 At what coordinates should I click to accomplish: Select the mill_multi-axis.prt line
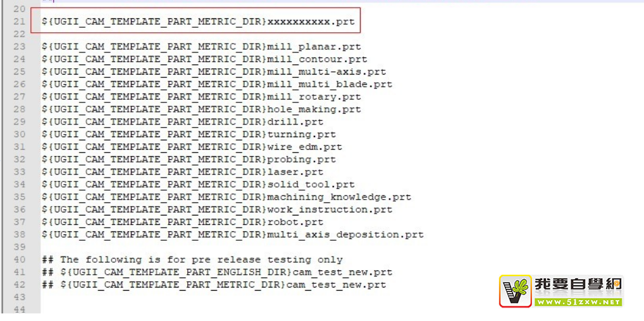(x=214, y=72)
